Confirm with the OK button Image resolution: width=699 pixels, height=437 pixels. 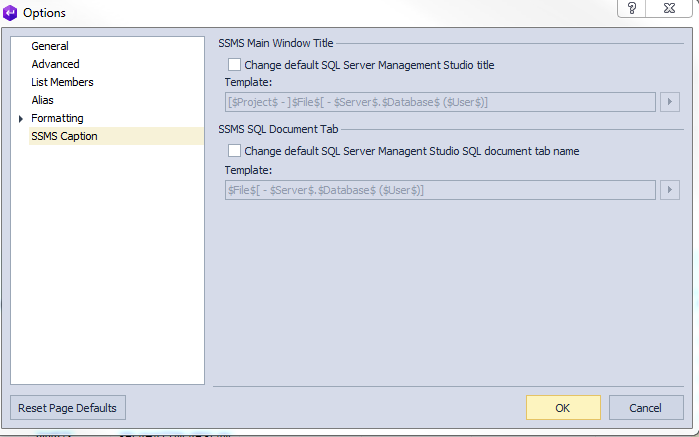click(x=563, y=408)
